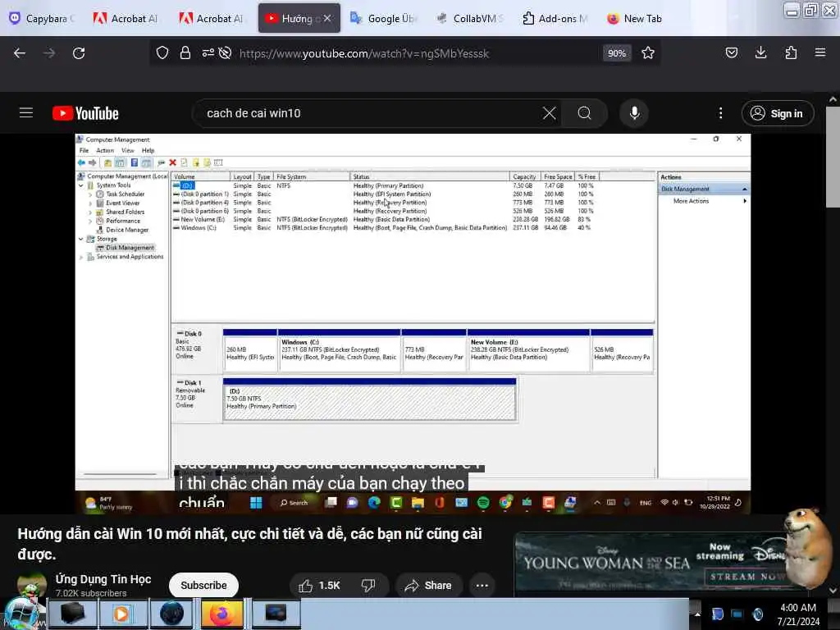The width and height of the screenshot is (840, 630).
Task: Switch to Acrobat AI tab beside Capybara
Action: point(127,18)
